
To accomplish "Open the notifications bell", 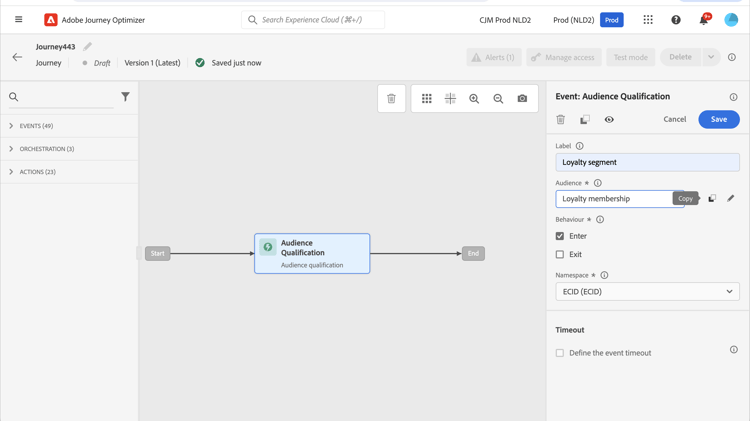I will click(x=704, y=20).
